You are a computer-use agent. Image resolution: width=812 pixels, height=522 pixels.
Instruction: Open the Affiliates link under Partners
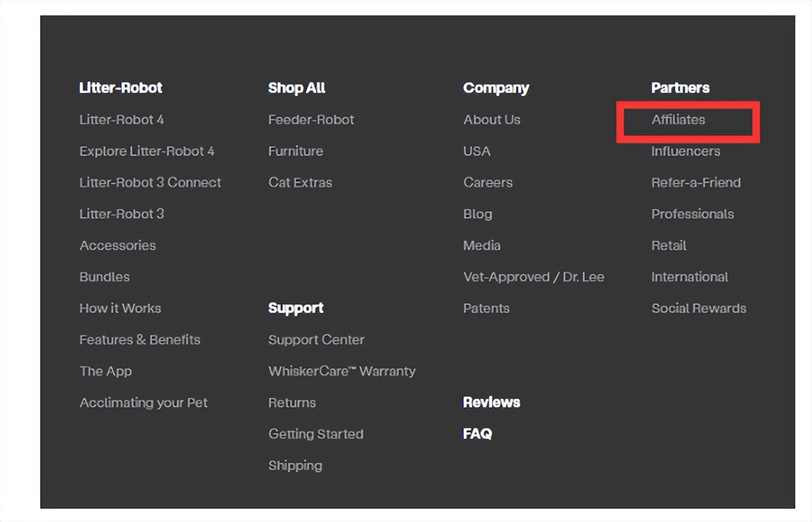tap(678, 120)
